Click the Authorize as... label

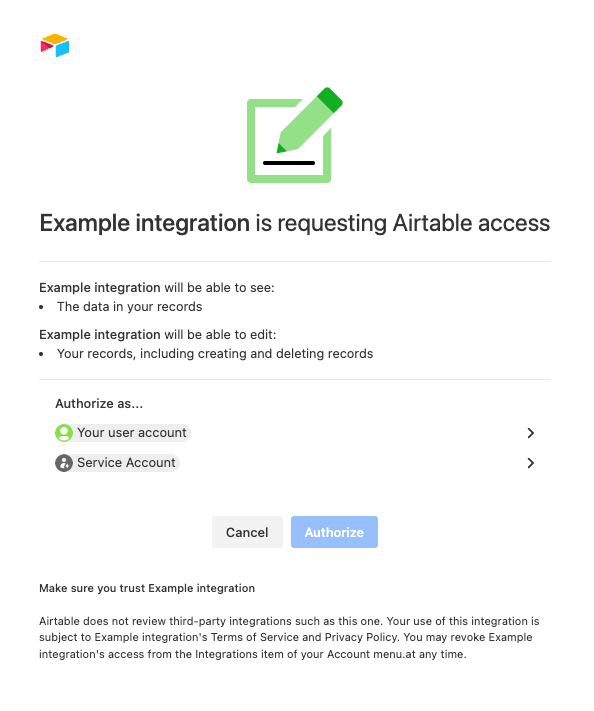(x=99, y=404)
